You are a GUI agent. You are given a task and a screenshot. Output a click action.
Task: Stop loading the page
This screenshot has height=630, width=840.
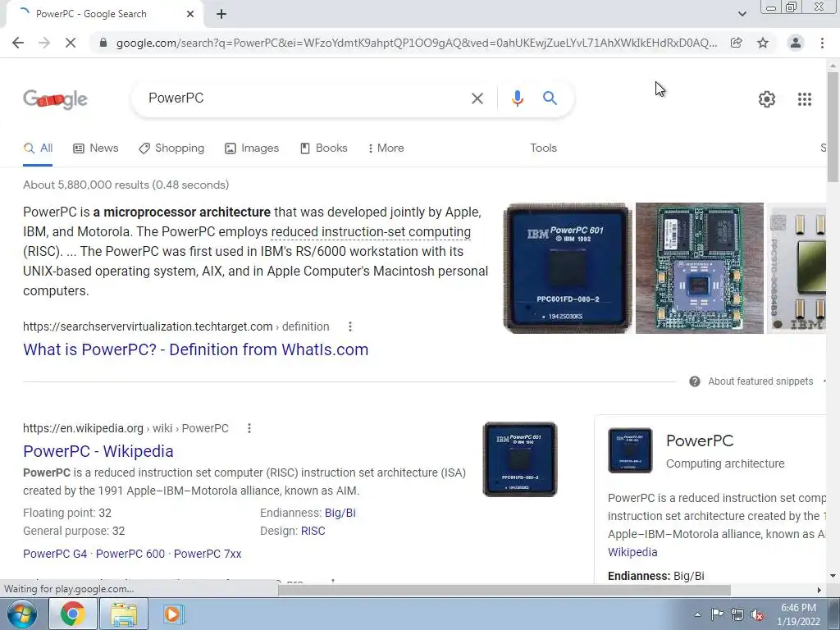tap(71, 43)
